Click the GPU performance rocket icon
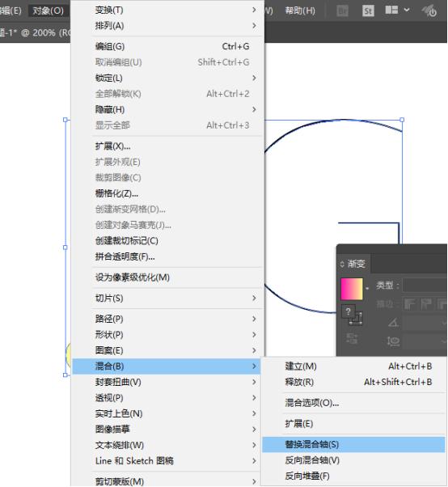The height and width of the screenshot is (487, 448). [429, 11]
